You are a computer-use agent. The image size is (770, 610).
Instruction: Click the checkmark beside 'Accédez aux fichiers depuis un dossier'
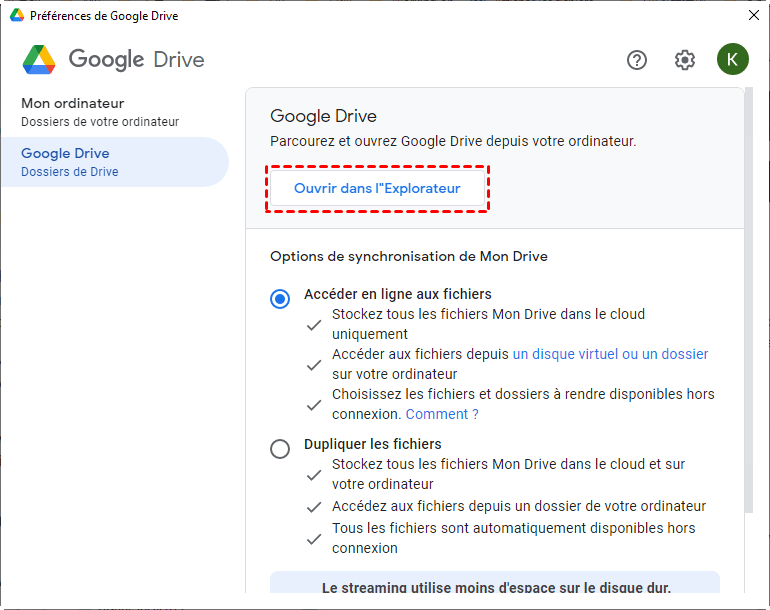(314, 506)
